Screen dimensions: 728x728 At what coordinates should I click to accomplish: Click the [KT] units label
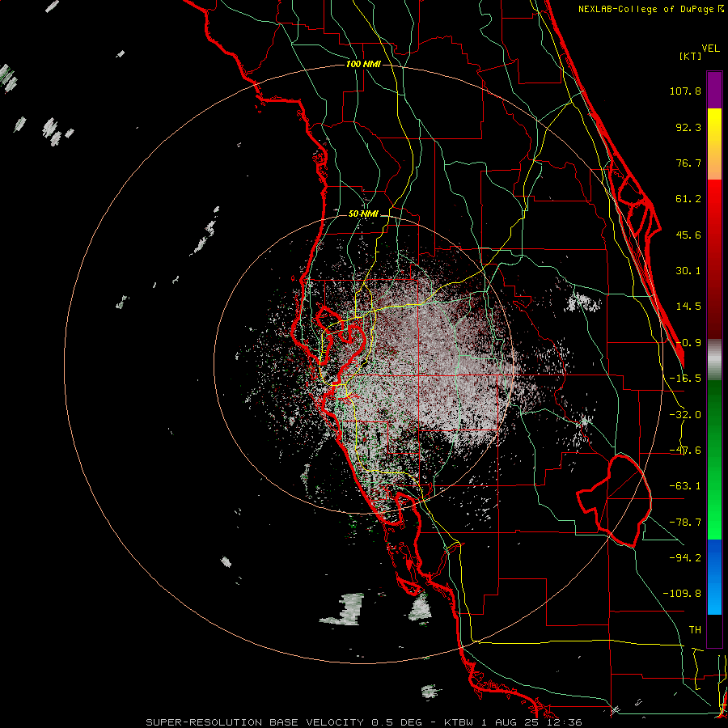click(x=691, y=56)
